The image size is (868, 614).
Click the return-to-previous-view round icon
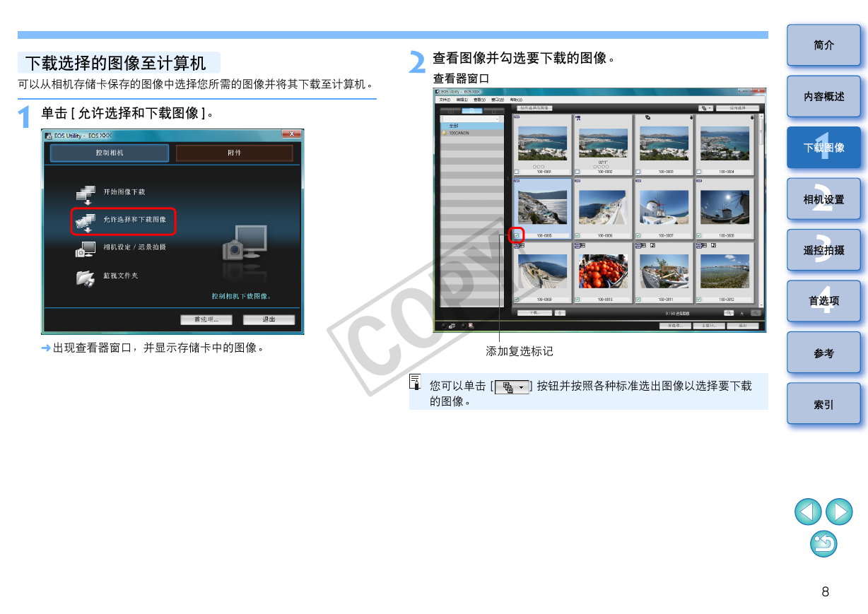click(823, 543)
